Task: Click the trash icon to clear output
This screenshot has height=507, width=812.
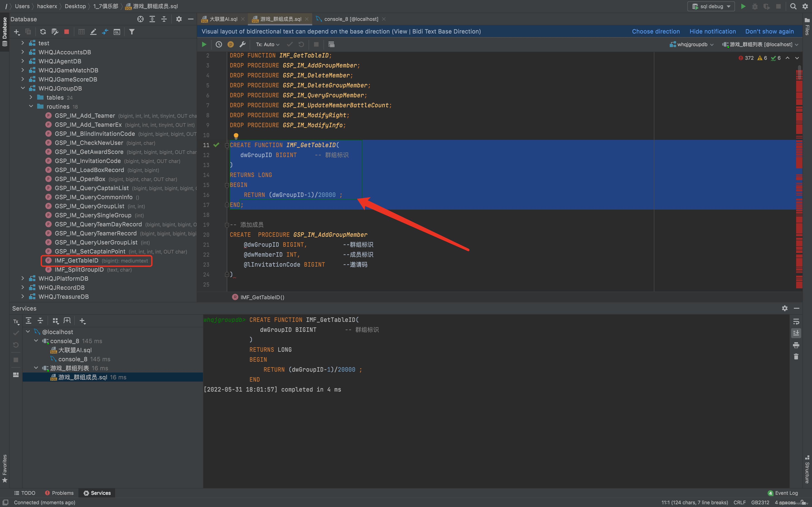Action: pos(796,356)
